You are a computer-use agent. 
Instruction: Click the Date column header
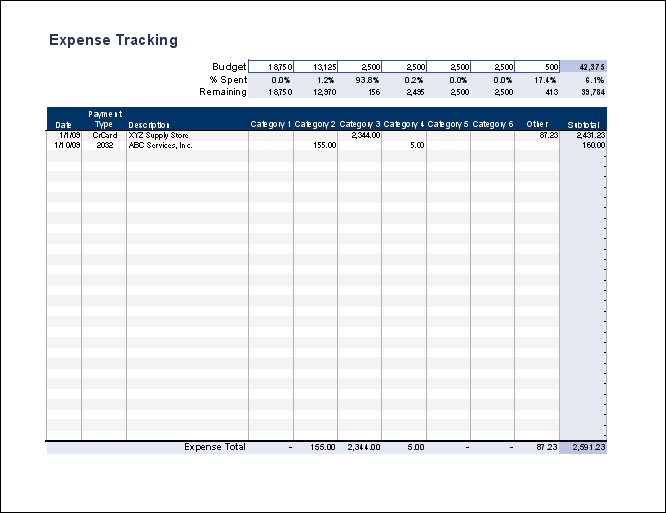63,124
